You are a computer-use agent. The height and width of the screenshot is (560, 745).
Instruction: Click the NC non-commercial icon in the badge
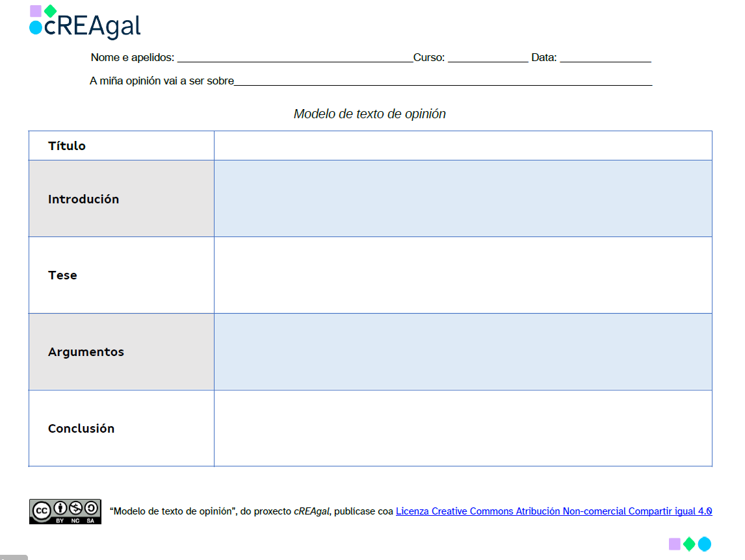click(75, 508)
